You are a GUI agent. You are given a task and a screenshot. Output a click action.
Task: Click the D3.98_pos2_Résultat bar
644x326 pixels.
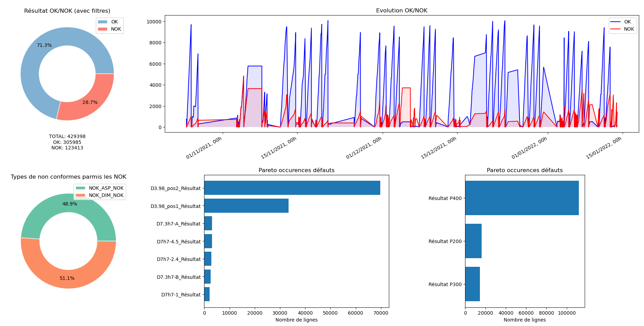coord(292,188)
